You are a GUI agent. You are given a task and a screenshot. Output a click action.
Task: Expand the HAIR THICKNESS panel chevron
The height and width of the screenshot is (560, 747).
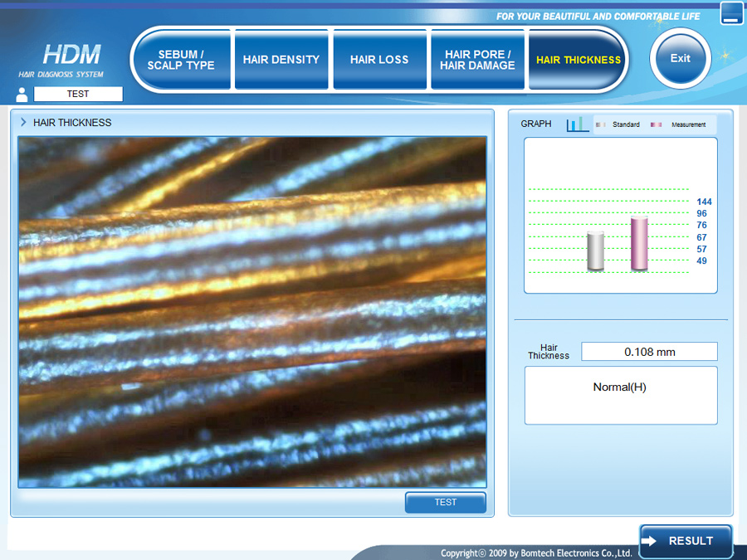[23, 123]
